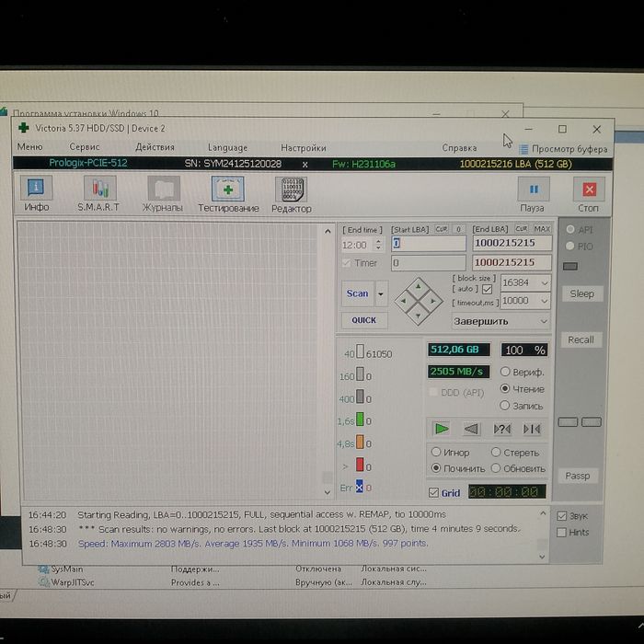Click the Start LBA input field
Image resolution: width=644 pixels, height=644 pixels.
[x=429, y=244]
